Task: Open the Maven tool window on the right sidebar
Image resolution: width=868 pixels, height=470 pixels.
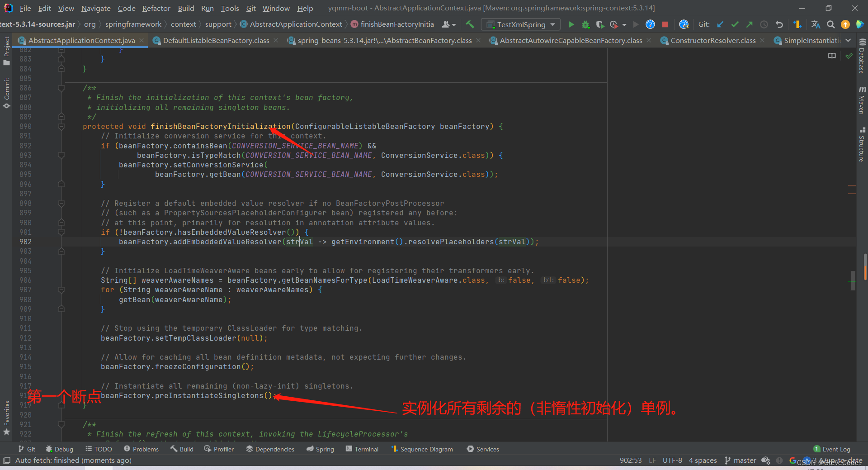Action: coord(862,100)
